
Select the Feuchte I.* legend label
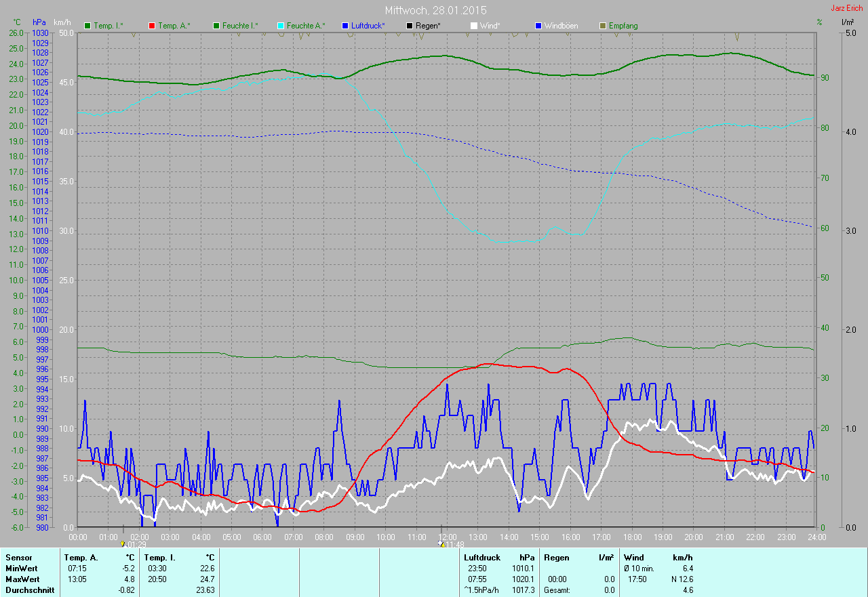coord(240,26)
